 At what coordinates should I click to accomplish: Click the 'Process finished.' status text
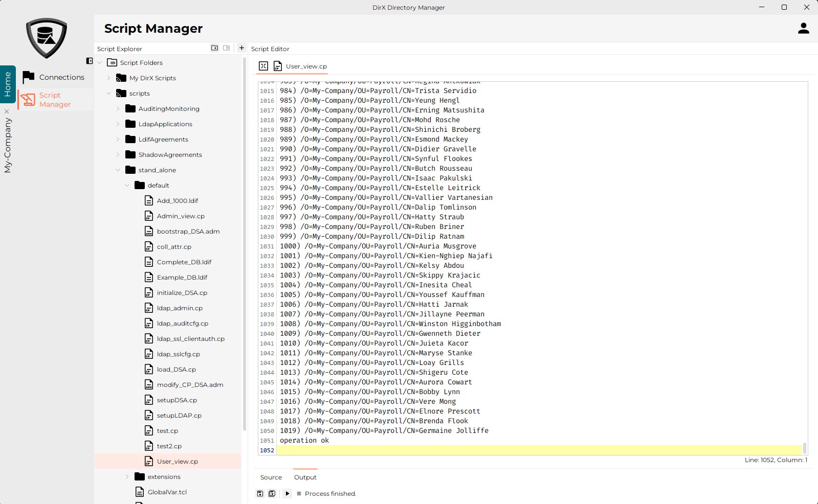pos(330,494)
